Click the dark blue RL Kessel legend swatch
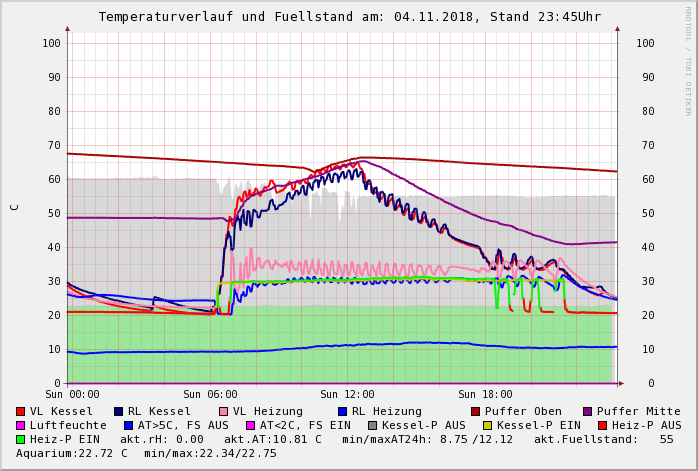 point(118,411)
